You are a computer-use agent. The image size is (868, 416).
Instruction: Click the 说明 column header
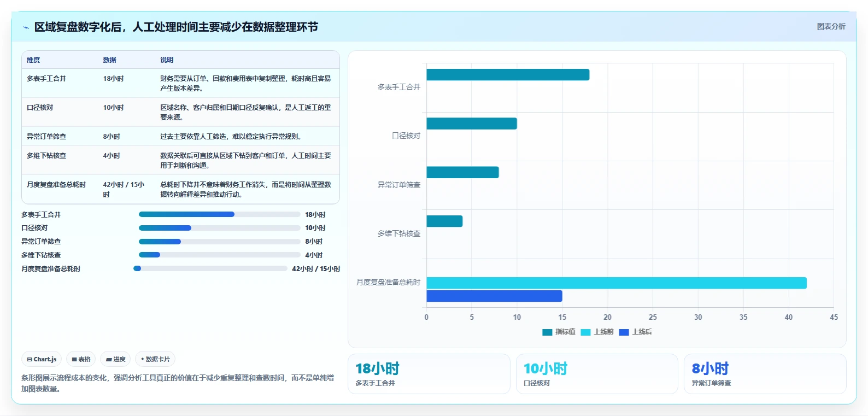click(167, 60)
